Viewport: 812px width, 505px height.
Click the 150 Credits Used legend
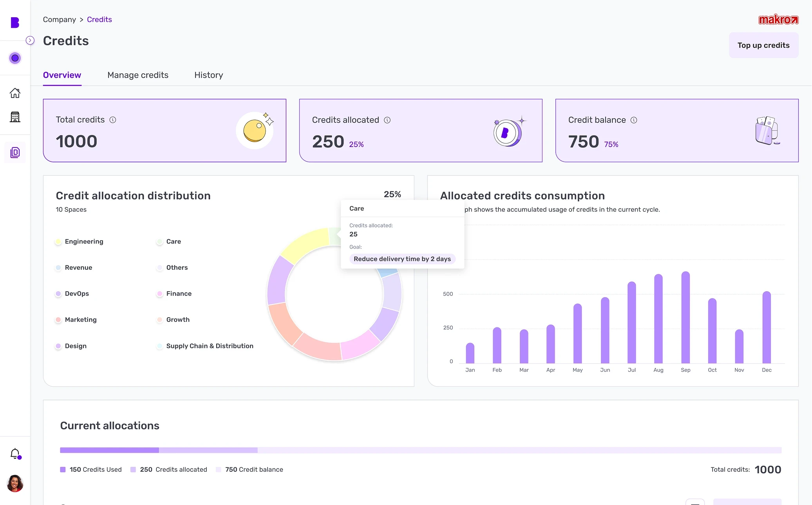(91, 469)
